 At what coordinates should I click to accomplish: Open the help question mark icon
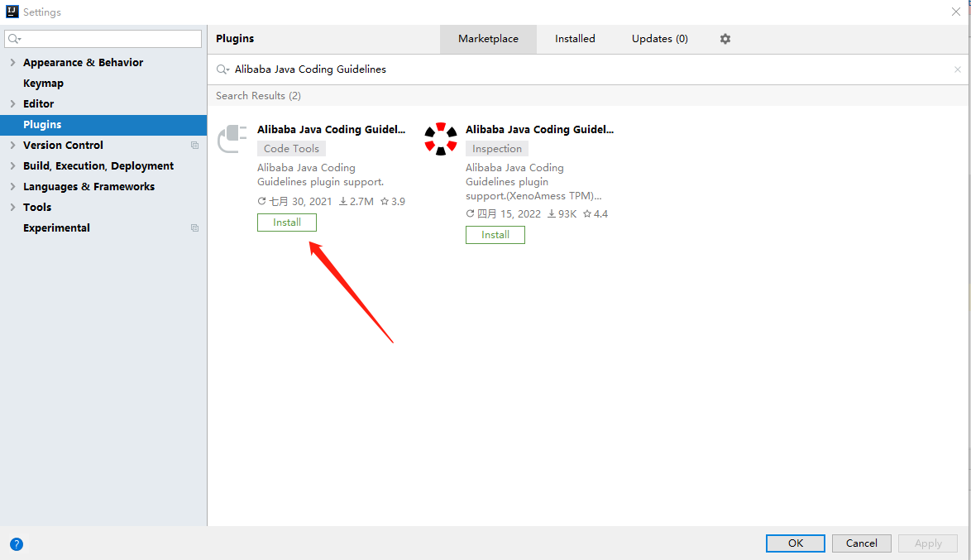17,544
